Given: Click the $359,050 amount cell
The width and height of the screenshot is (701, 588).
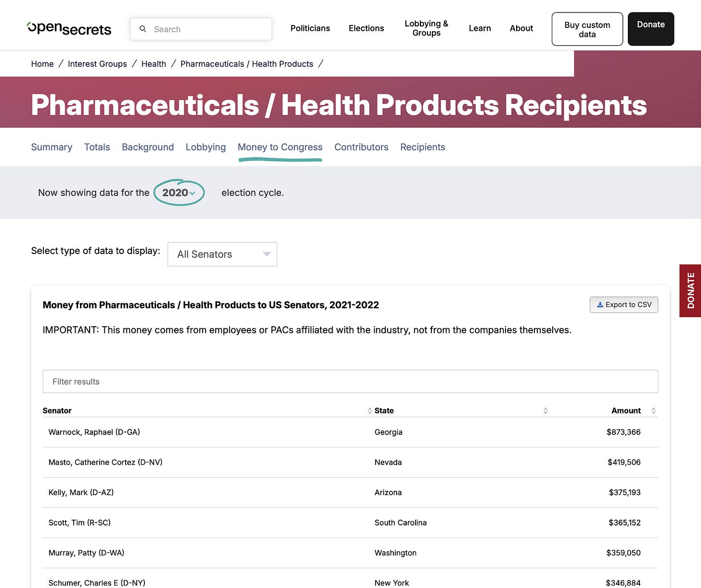Looking at the screenshot, I should click(623, 553).
